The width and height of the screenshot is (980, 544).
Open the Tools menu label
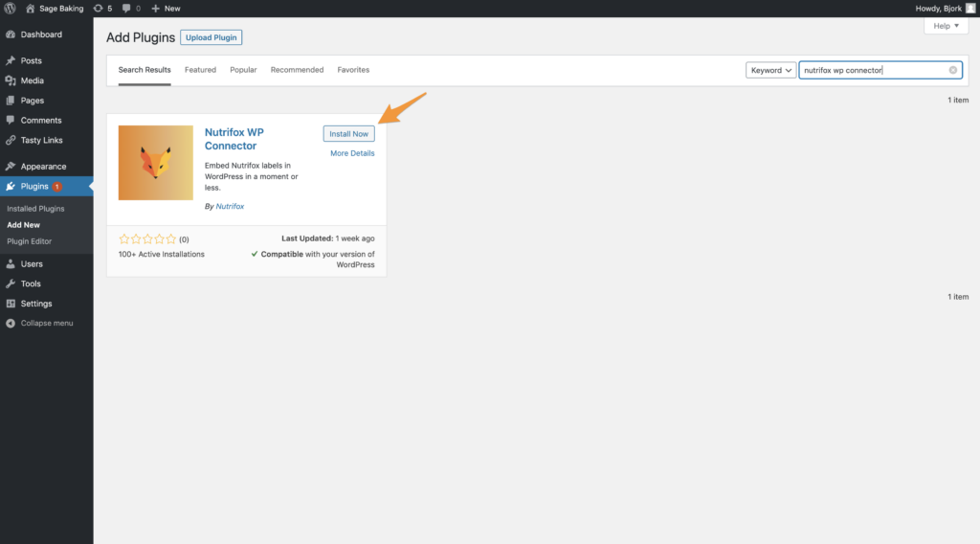pos(31,283)
